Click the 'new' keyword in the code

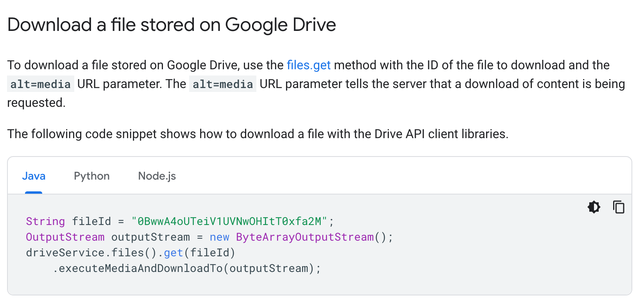pos(220,237)
